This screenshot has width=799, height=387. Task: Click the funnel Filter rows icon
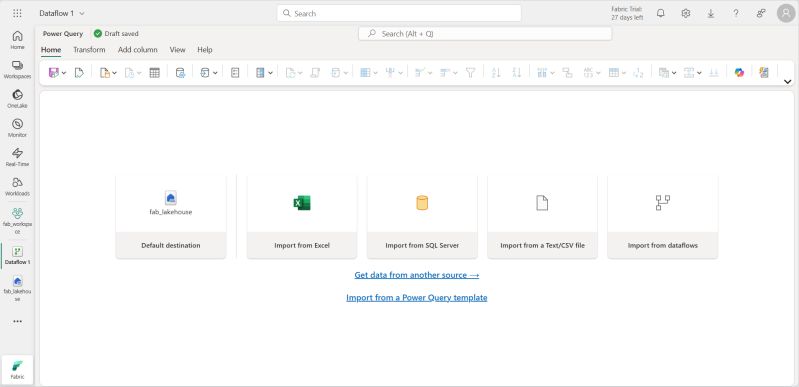click(470, 73)
